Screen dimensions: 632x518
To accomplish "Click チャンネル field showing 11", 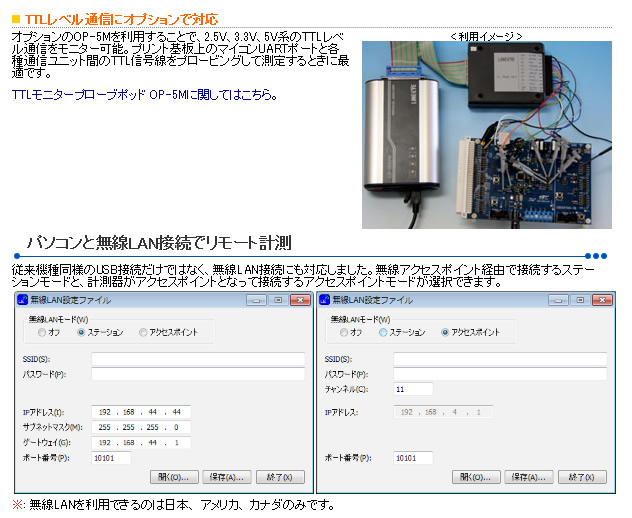I will point(413,389).
